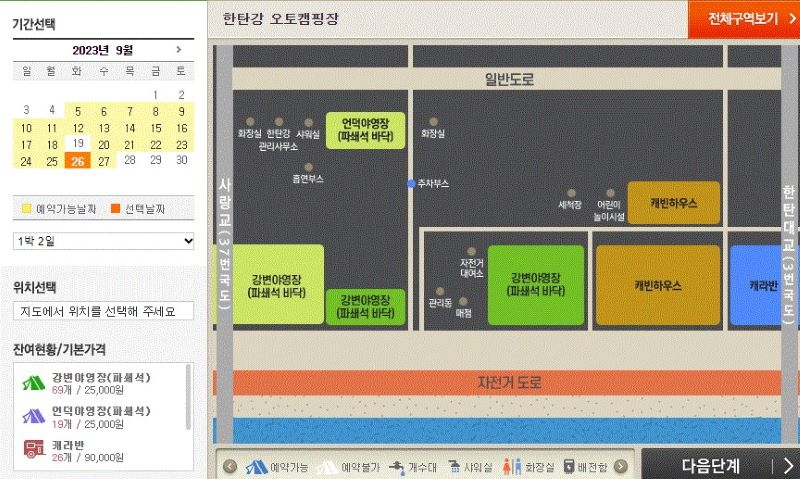Select the small upper 캐빈하우스 zone
Image resolution: width=800 pixels, height=479 pixels.
point(673,203)
